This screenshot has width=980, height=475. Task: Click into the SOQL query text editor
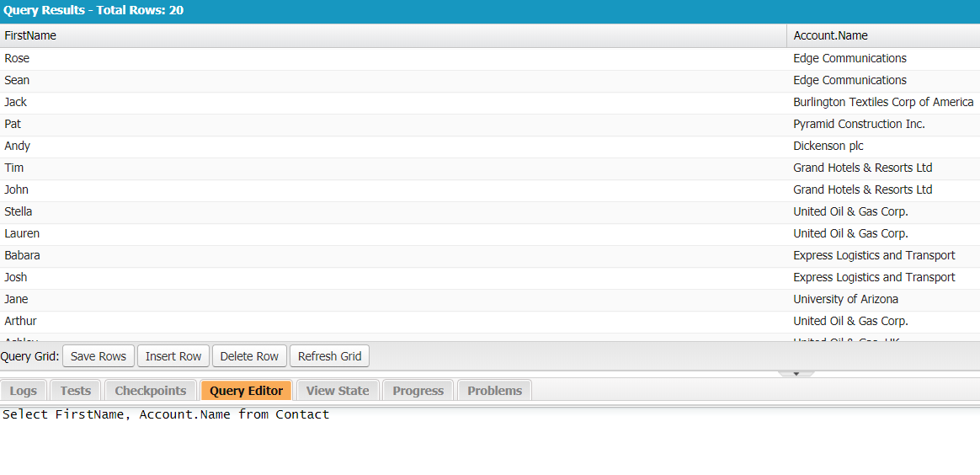coord(490,440)
